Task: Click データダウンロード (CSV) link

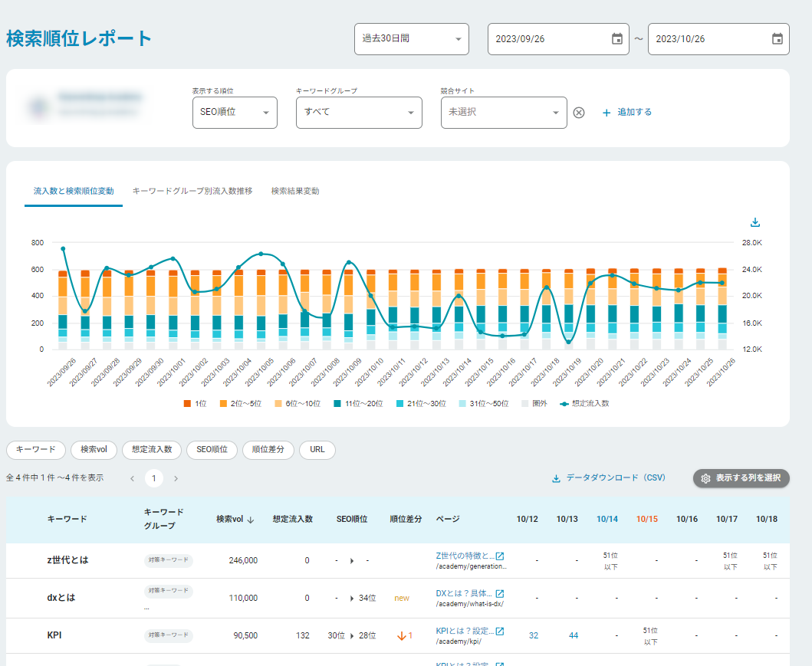Action: click(608, 477)
